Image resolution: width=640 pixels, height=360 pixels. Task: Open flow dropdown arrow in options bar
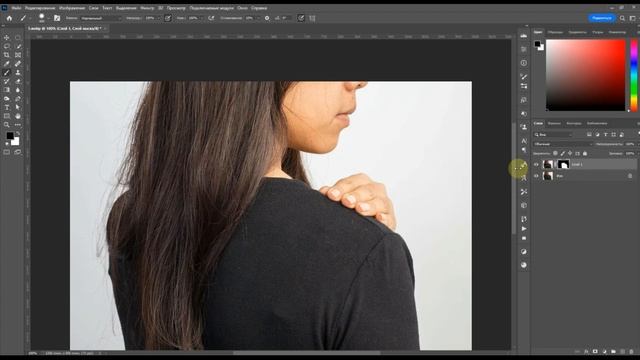click(201, 18)
